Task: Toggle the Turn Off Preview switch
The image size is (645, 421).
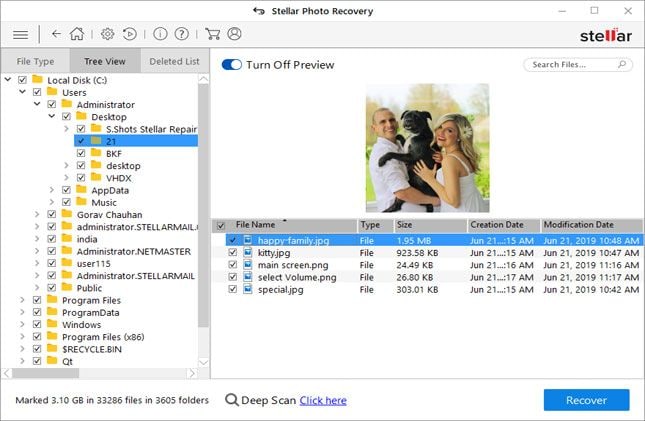Action: point(232,65)
